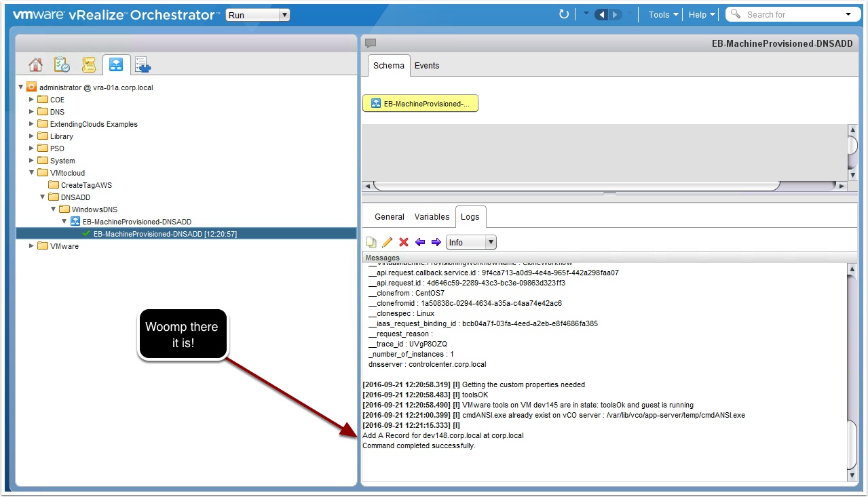Collapse the DNSADD folder
The width and height of the screenshot is (868, 497).
pyautogui.click(x=42, y=197)
